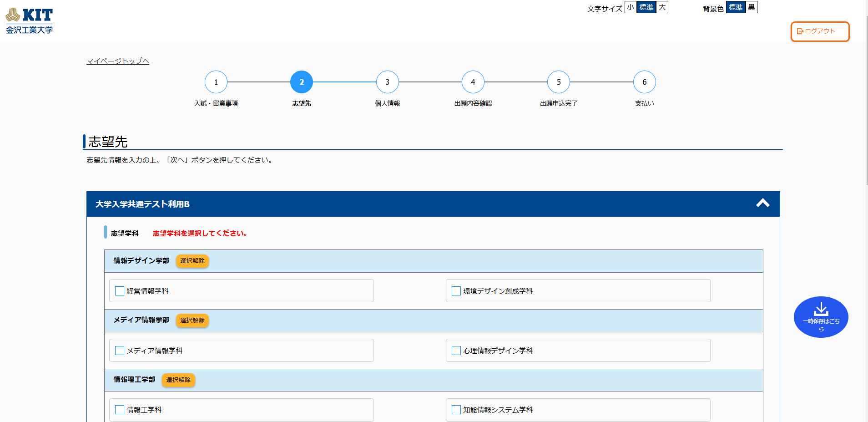
Task: Clear selection for 情報デザイン学部
Action: click(192, 261)
